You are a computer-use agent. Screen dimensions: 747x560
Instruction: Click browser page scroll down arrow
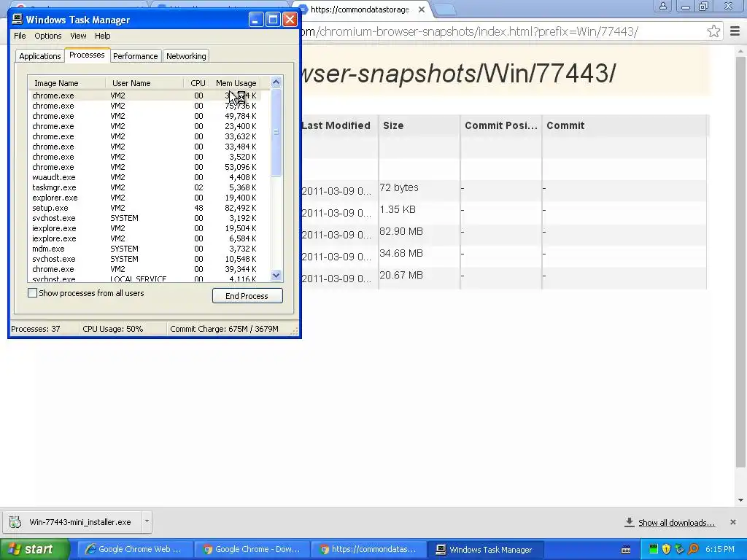(x=741, y=500)
